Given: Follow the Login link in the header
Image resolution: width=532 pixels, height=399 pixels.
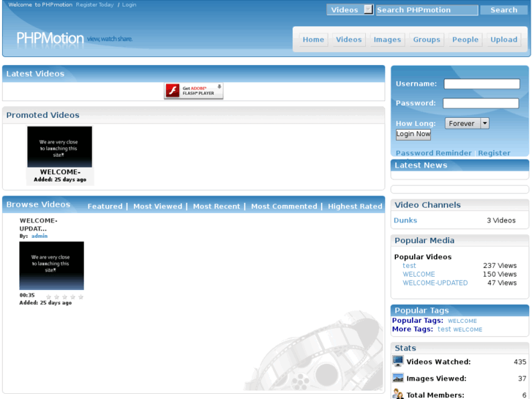Looking at the screenshot, I should point(130,4).
